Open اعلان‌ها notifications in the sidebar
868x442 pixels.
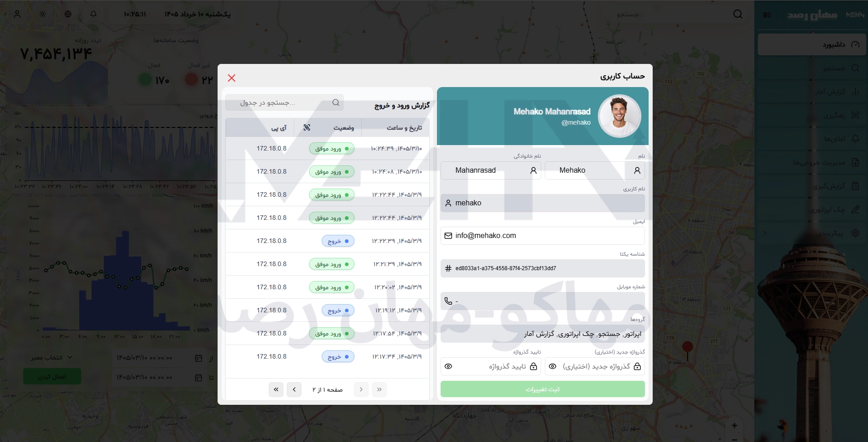tap(812, 139)
